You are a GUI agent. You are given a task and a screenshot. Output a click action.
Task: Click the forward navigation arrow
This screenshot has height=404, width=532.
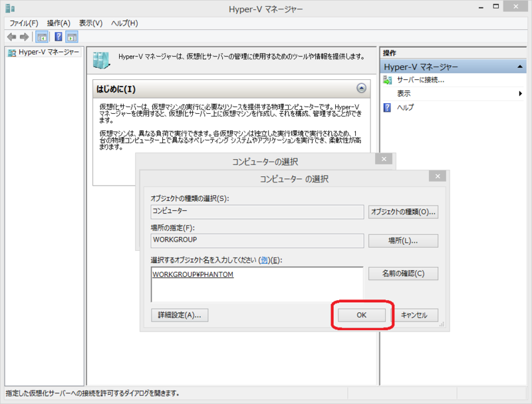click(x=23, y=37)
